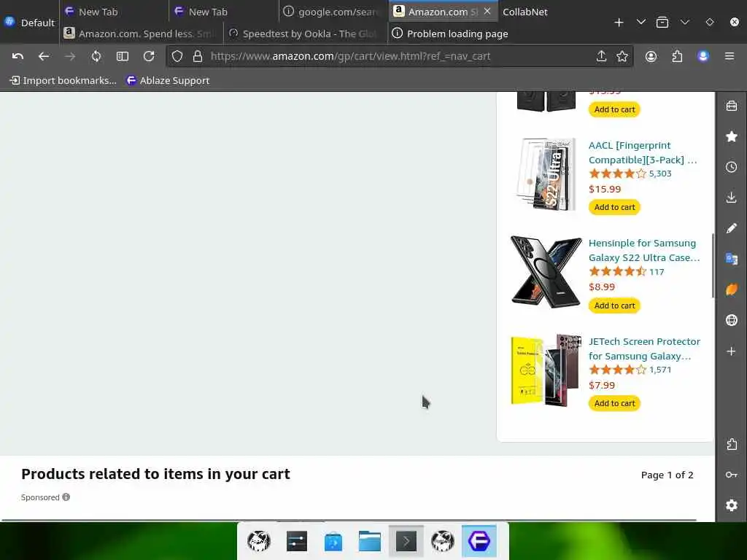This screenshot has height=560, width=747.
Task: Expand the list all tabs chevron
Action: tap(641, 22)
